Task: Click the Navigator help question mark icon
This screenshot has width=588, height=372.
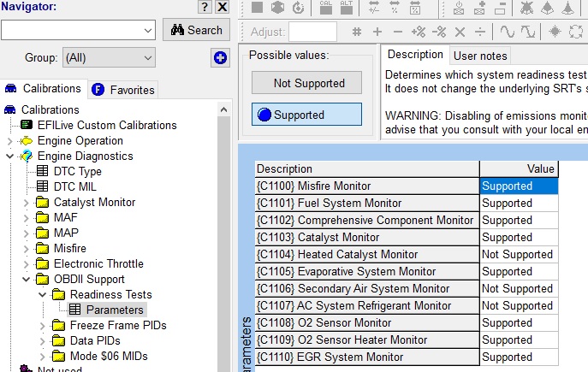Action: pyautogui.click(x=205, y=8)
